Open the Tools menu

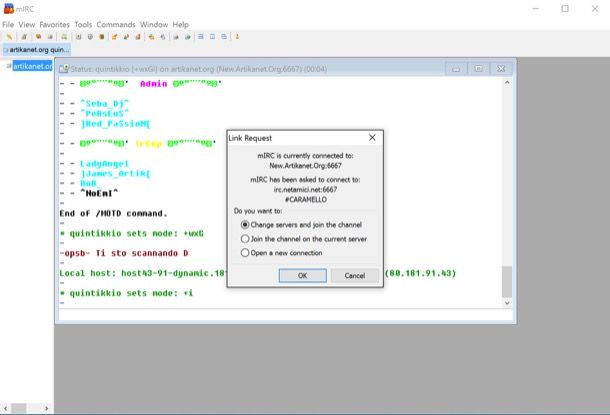(83, 25)
